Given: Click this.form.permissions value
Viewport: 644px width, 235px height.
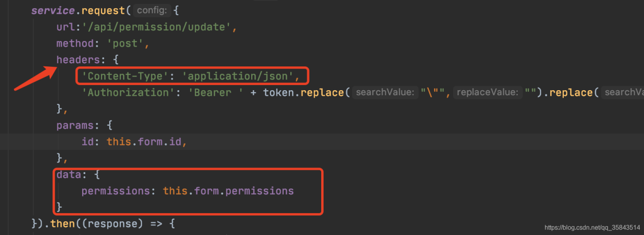Looking at the screenshot, I should point(228,191).
